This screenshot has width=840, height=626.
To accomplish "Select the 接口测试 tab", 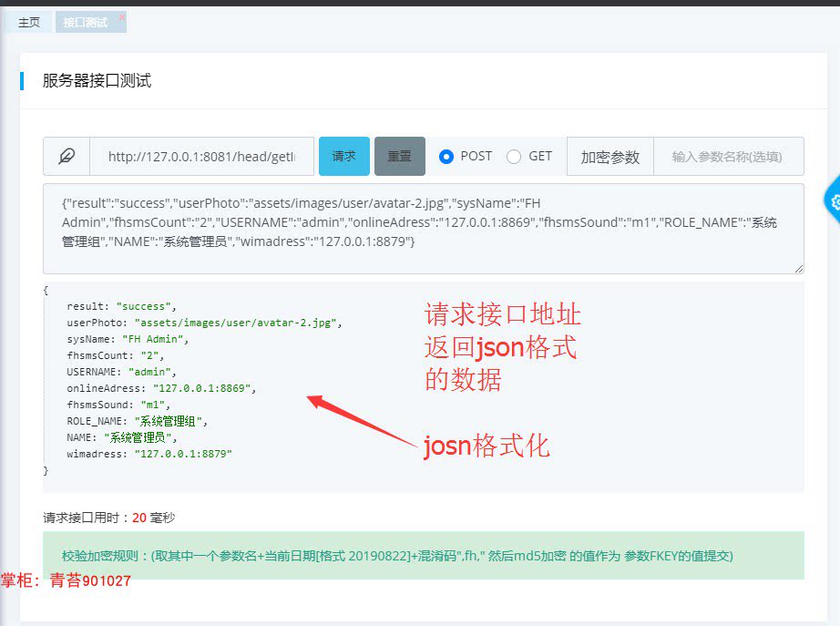I will 85,23.
